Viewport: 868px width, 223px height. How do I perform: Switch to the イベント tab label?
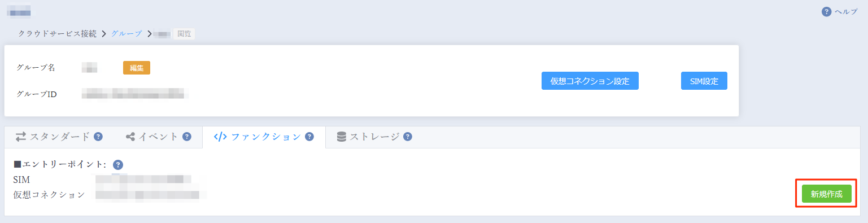(x=159, y=137)
